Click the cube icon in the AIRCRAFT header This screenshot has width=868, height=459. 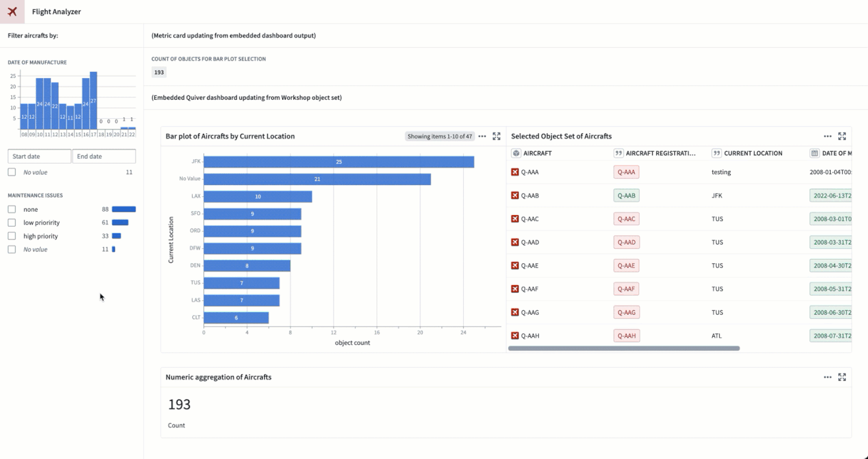(516, 153)
